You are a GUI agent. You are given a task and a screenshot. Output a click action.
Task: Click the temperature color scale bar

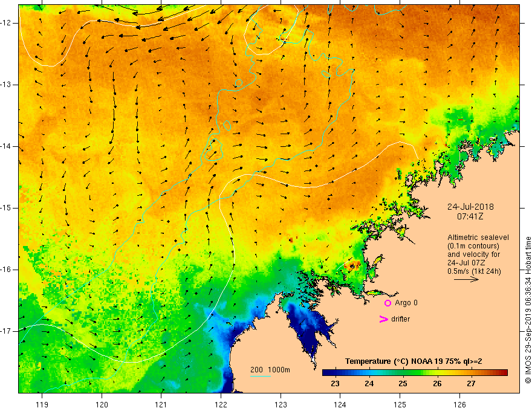(415, 373)
